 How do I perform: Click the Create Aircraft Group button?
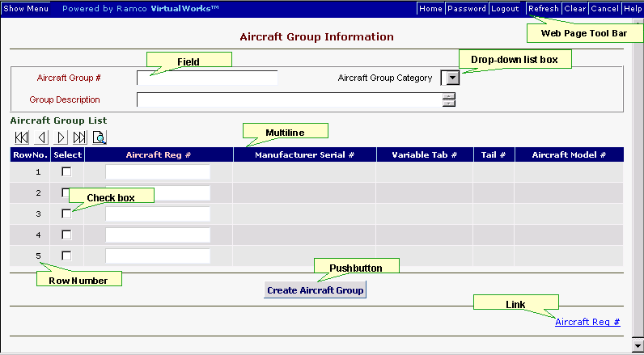pos(315,290)
